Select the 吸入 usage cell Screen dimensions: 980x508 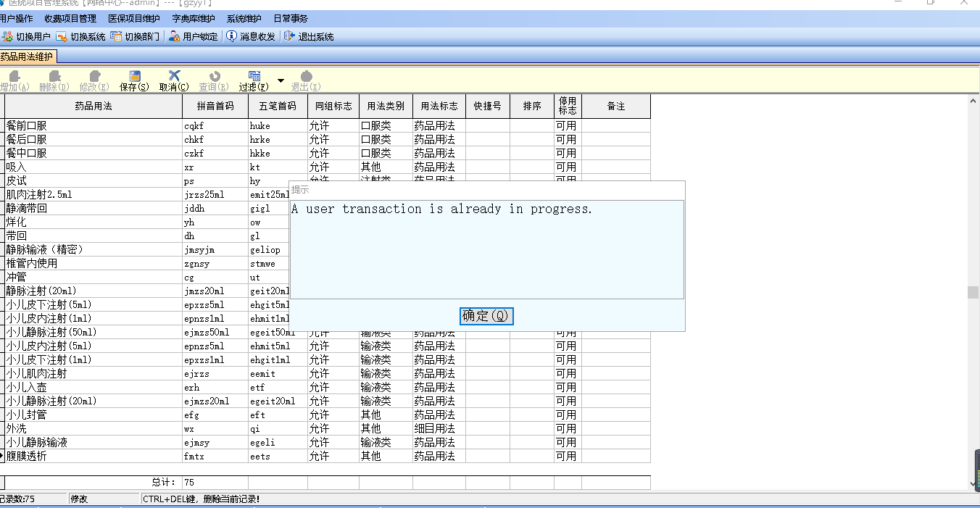coord(94,167)
